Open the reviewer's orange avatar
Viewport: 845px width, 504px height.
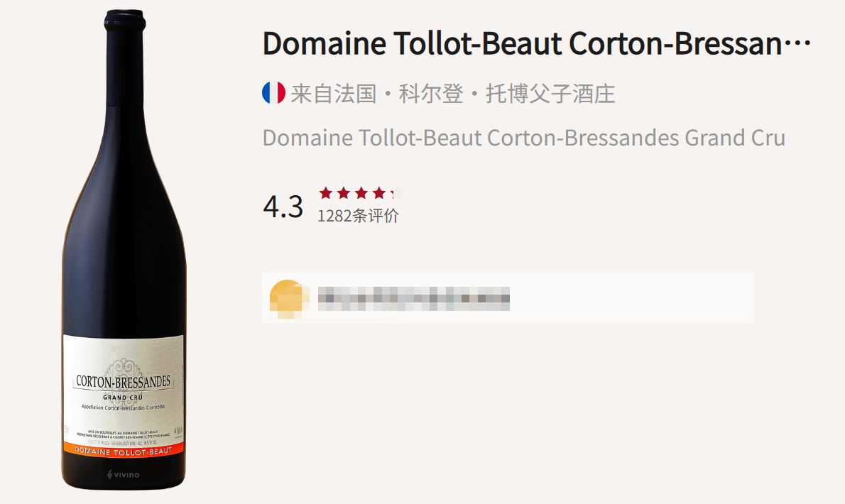(285, 298)
